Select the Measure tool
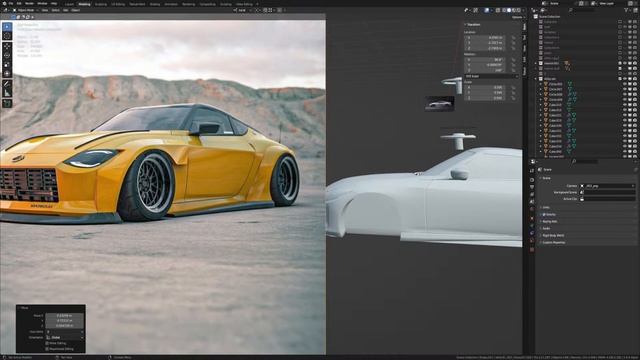 (x=7, y=93)
